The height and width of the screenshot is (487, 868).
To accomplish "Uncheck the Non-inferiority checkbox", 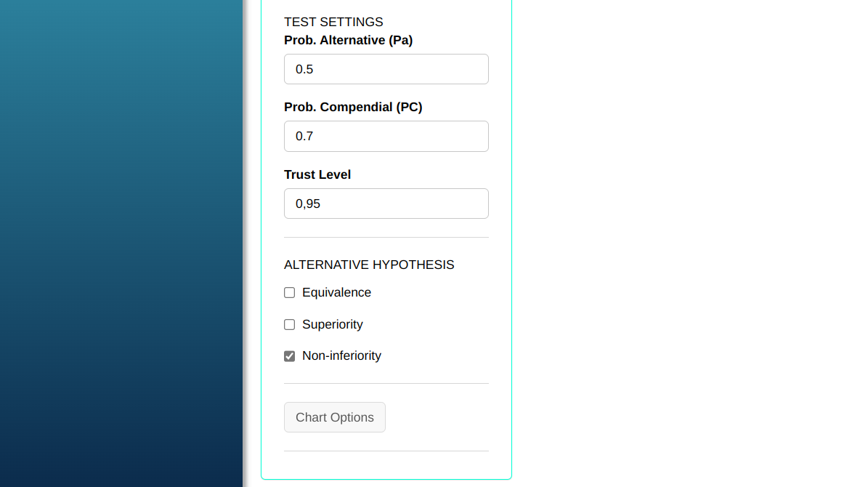I will 289,356.
